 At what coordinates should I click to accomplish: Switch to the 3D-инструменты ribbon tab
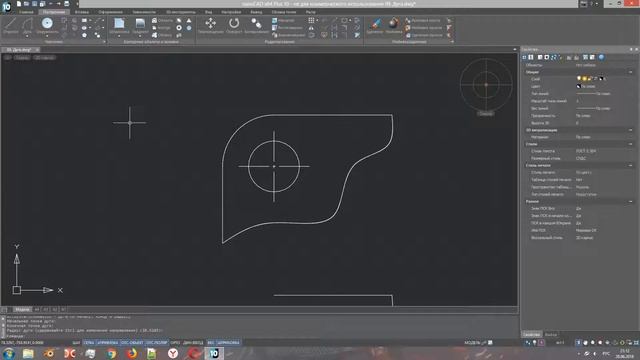[x=181, y=12]
